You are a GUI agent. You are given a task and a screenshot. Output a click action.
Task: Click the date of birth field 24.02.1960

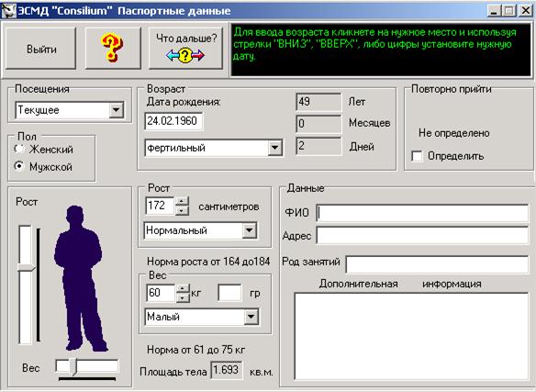pyautogui.click(x=173, y=121)
